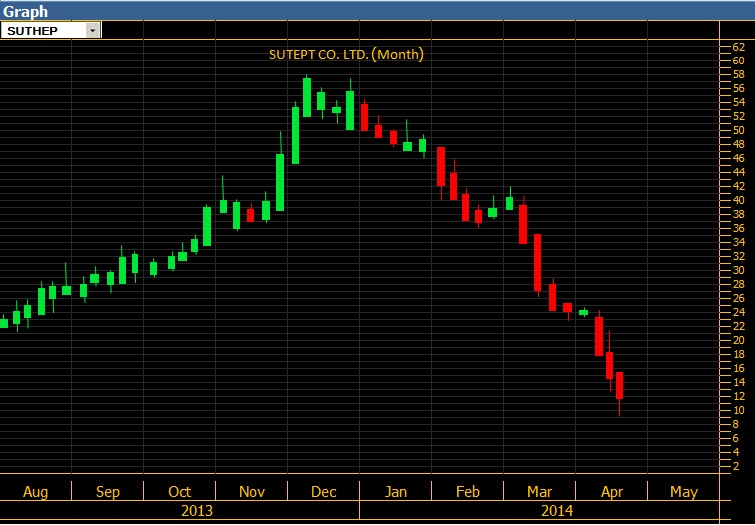
Task: Click the SUTHEP symbol combo box field
Action: (51, 31)
